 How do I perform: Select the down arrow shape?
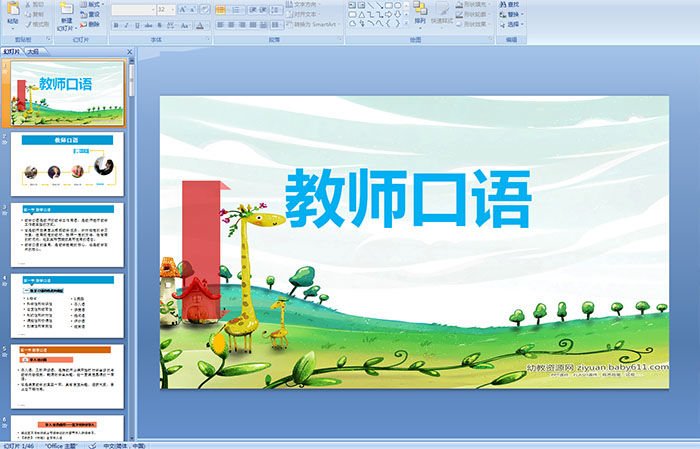[397, 14]
